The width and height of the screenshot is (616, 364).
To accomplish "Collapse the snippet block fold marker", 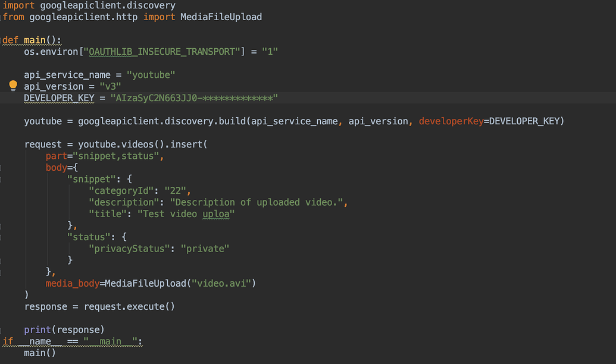I will [2, 179].
